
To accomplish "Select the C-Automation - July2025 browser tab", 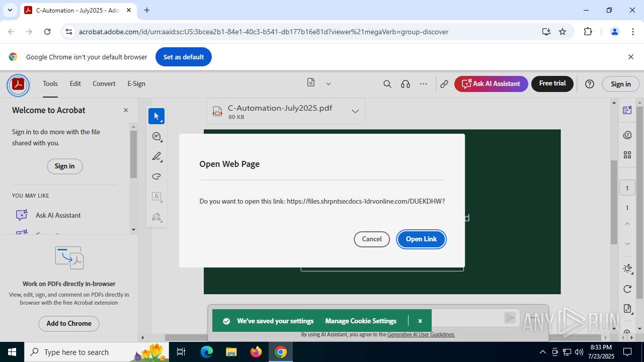I will click(x=78, y=10).
